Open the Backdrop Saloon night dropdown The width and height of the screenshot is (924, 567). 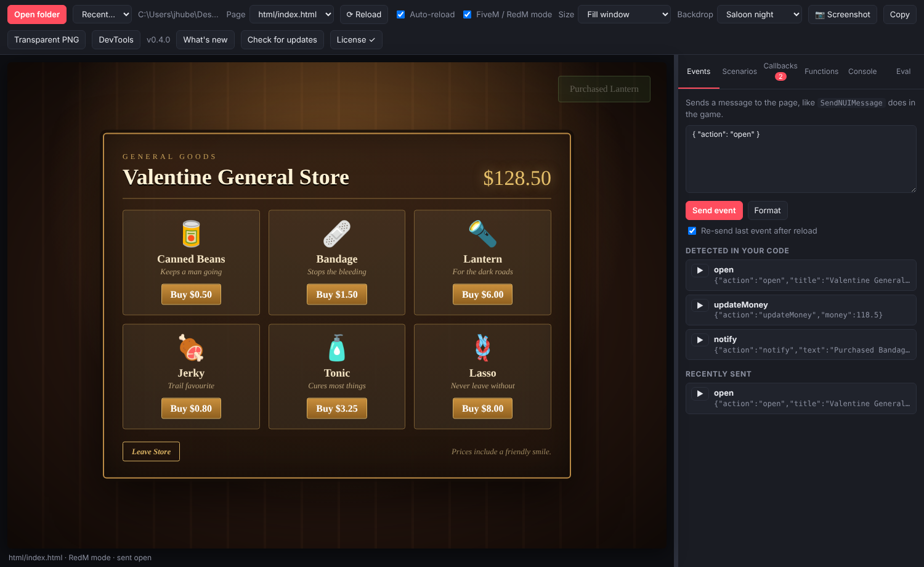click(x=759, y=14)
